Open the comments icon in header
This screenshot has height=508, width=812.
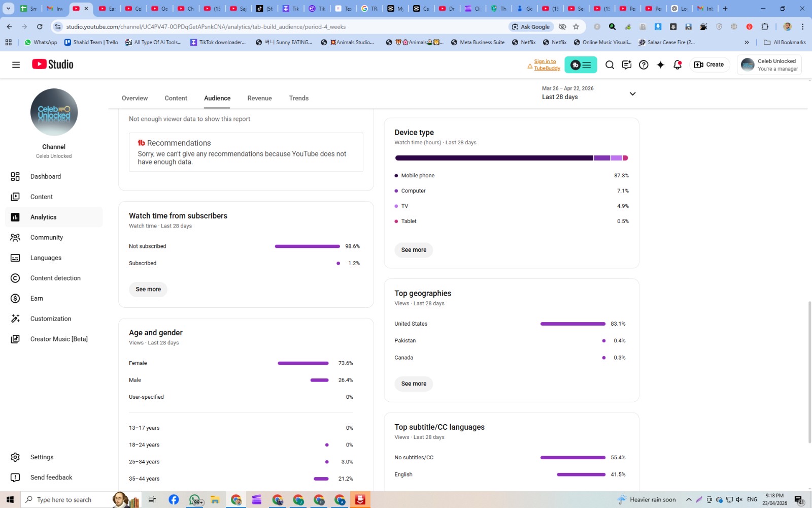(627, 65)
